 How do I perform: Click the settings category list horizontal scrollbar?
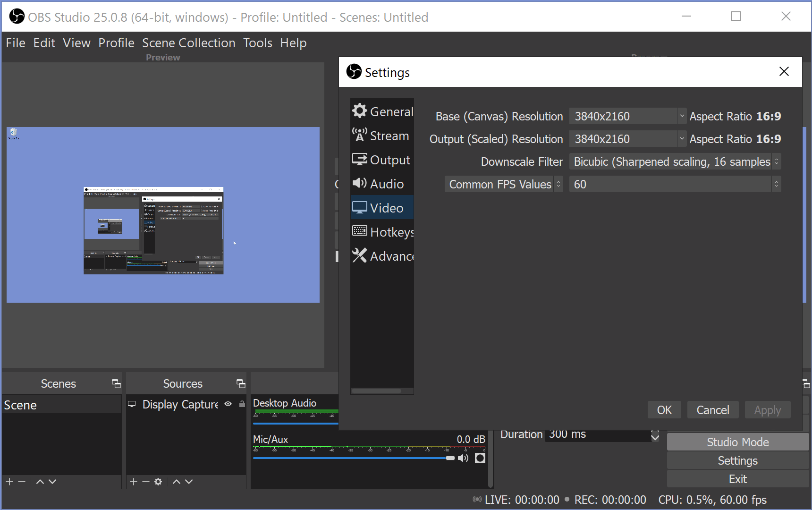click(377, 391)
